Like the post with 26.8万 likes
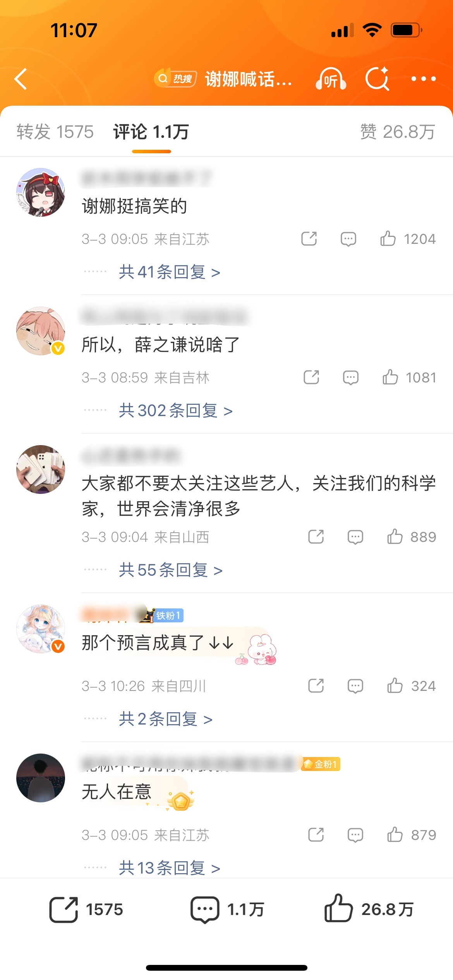 pyautogui.click(x=369, y=909)
